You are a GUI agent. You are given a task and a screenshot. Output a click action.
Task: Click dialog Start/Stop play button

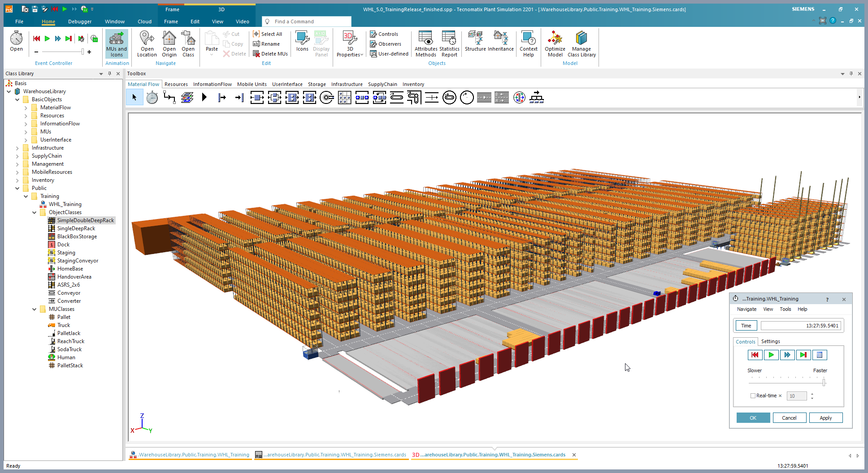click(771, 355)
